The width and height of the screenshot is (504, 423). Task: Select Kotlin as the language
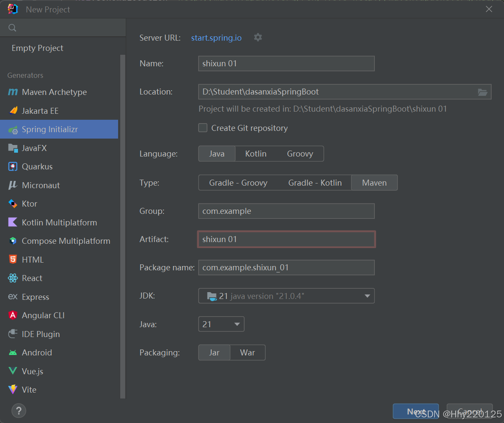[255, 153]
